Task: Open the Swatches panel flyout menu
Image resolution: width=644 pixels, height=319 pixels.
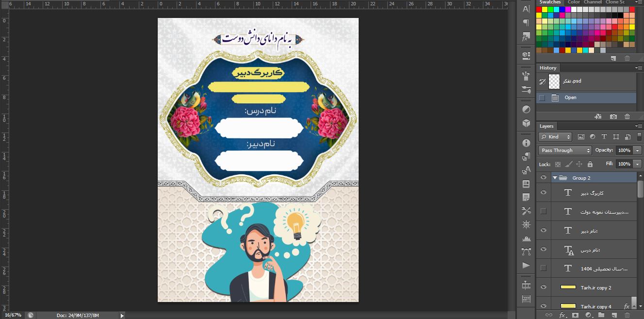Action: (638, 2)
